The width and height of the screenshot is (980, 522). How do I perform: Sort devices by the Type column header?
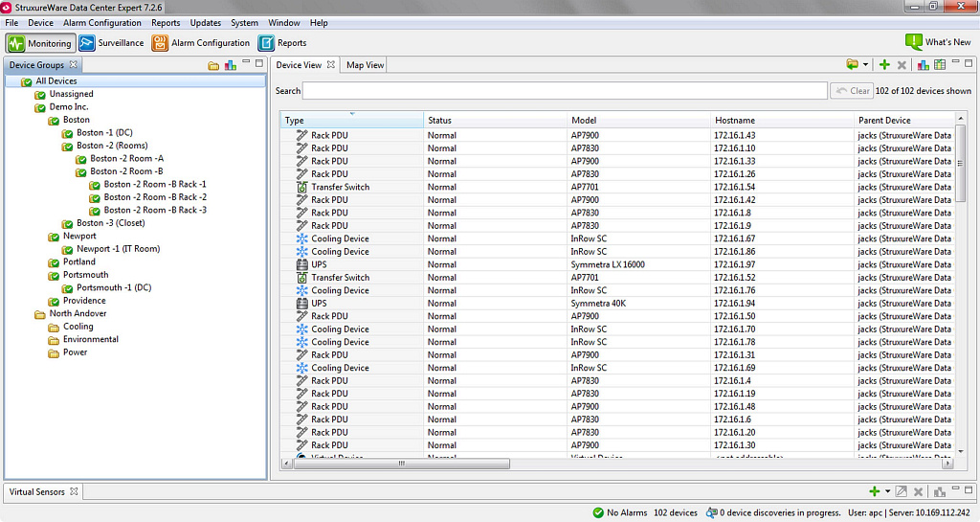tap(352, 120)
